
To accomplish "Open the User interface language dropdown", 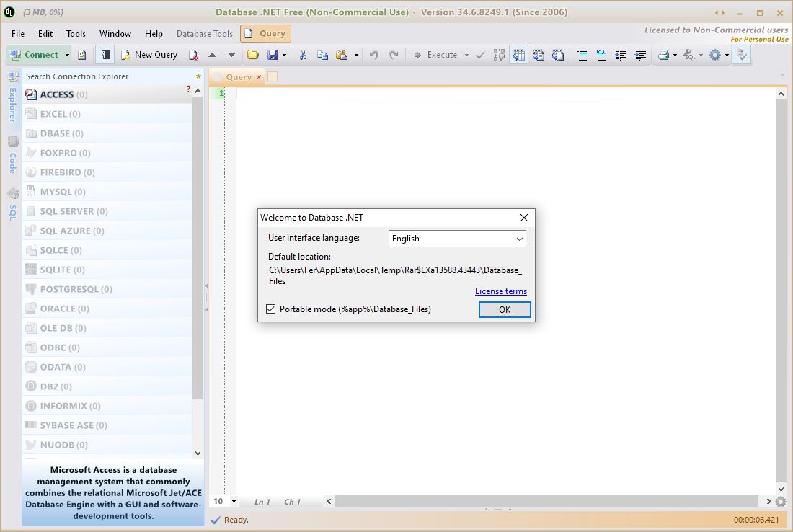I will 457,239.
